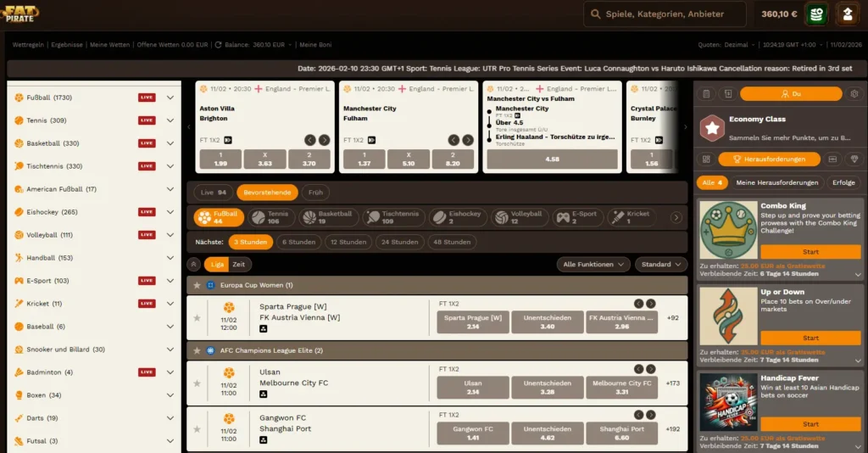
Task: Click the Spiele, Kategorien, Anbieter search field
Action: pyautogui.click(x=665, y=14)
